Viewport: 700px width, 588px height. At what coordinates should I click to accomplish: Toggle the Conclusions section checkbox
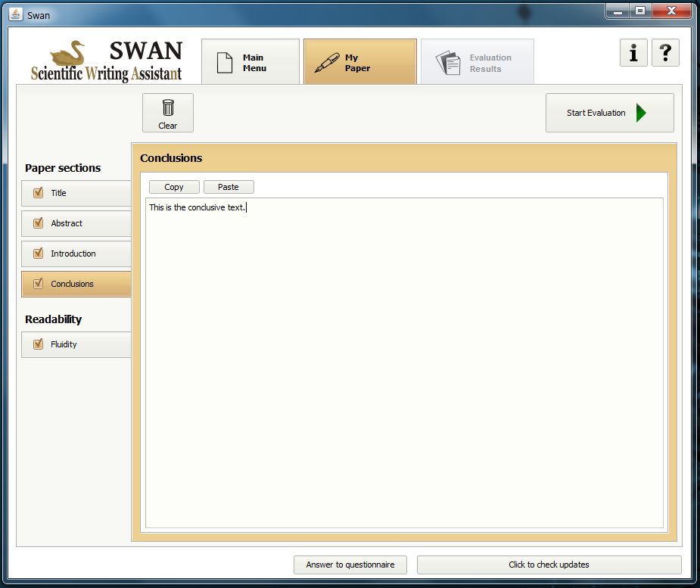pos(39,284)
